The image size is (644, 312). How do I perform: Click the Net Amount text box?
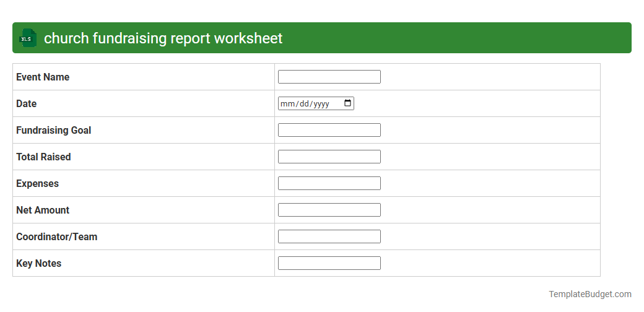point(329,210)
